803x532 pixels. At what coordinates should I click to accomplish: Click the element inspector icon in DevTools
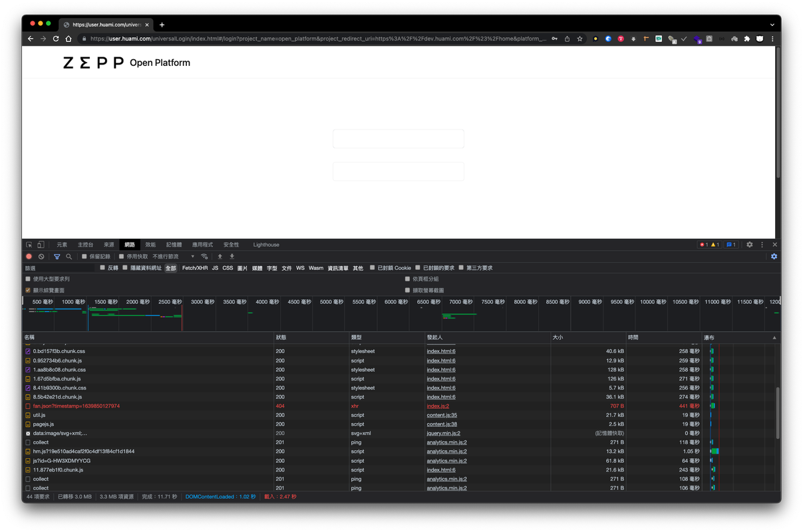[x=29, y=245]
